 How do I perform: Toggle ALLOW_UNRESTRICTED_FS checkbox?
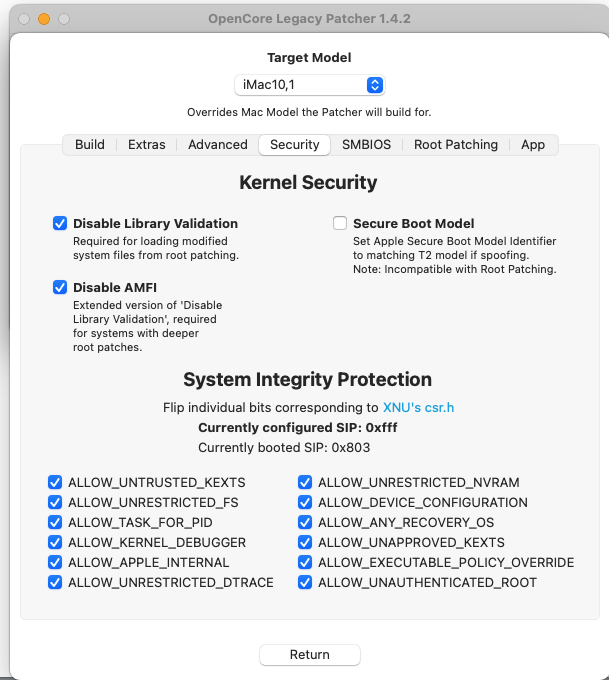point(55,502)
